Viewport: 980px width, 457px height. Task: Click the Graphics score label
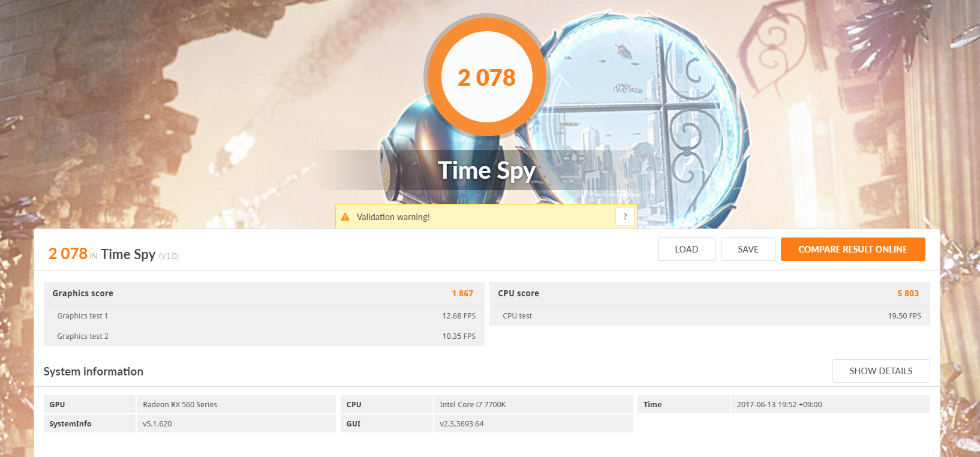[83, 293]
